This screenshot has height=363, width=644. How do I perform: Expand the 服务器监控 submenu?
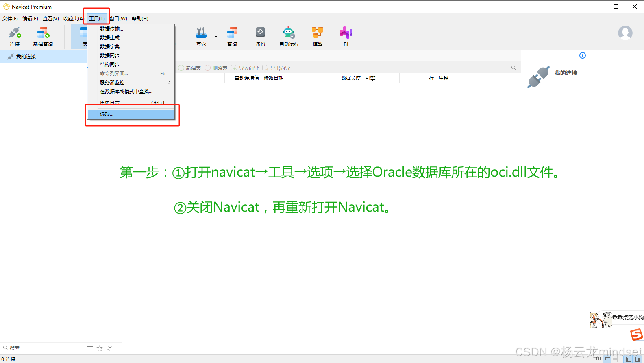coord(131,82)
